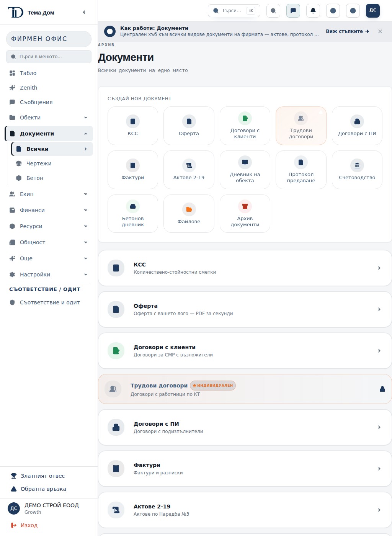392x536 pixels.
Task: Select Всички under Документи in sidebar
Action: 52,149
